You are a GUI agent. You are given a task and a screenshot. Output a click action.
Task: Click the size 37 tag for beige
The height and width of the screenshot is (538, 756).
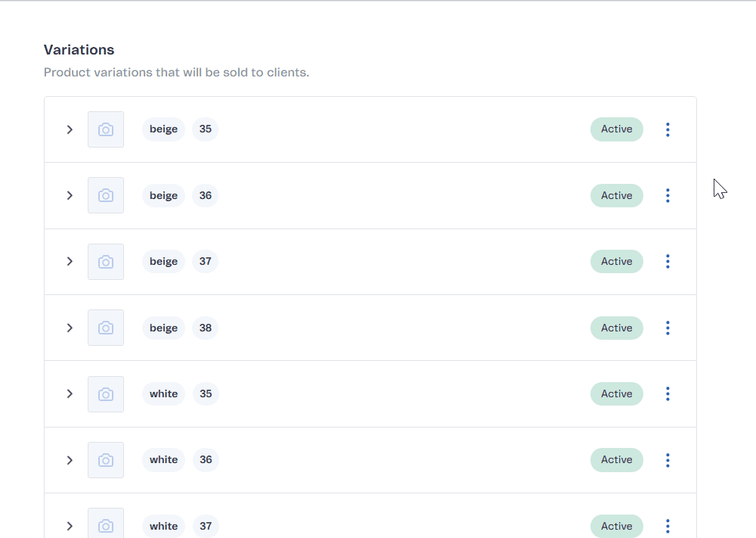(205, 261)
